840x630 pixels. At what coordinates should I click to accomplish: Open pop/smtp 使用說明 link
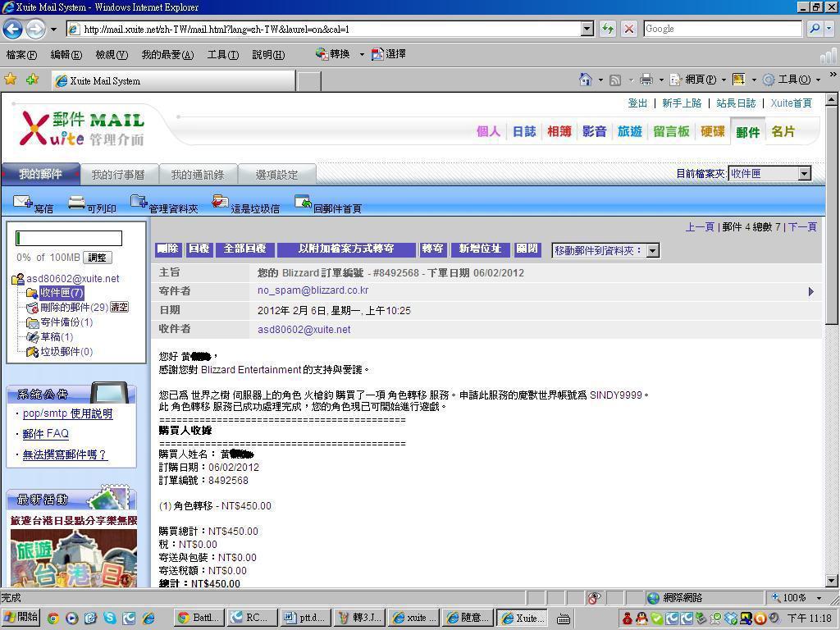coord(67,413)
